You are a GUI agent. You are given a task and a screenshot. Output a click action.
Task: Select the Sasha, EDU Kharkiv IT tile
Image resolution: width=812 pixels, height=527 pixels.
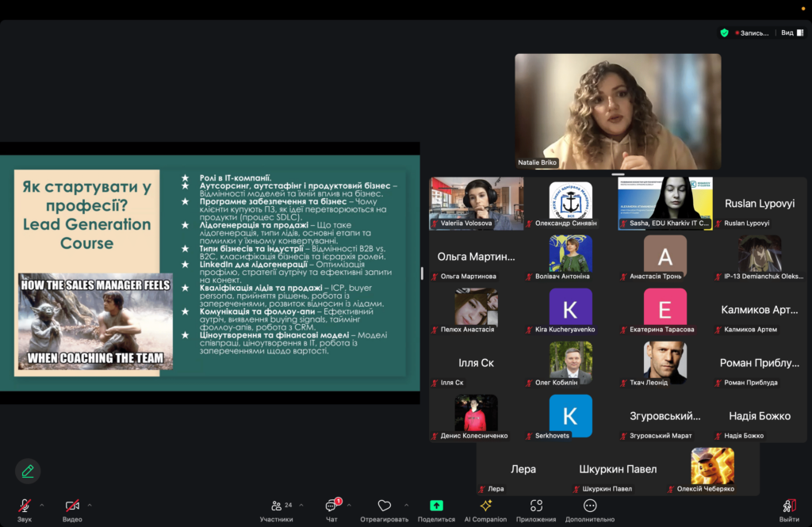click(665, 204)
